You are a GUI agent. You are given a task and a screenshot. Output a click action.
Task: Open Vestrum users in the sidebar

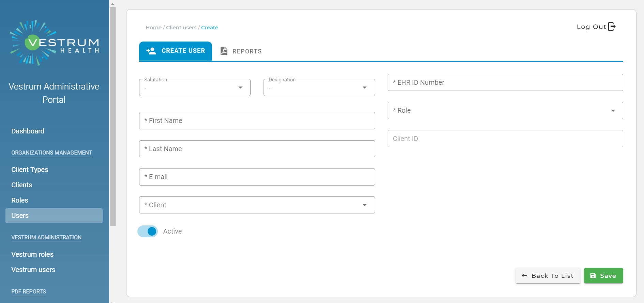(x=33, y=270)
